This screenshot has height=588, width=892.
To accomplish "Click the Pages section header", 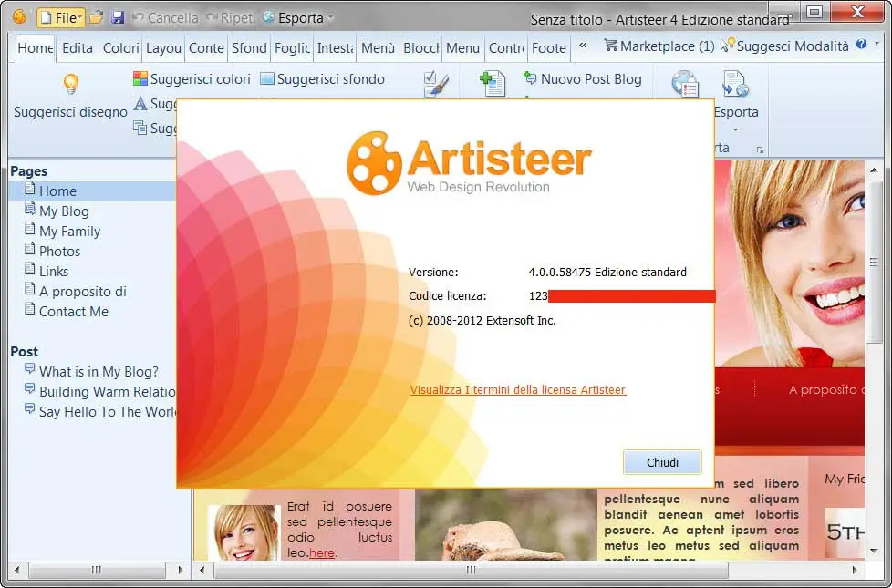I will 28,170.
